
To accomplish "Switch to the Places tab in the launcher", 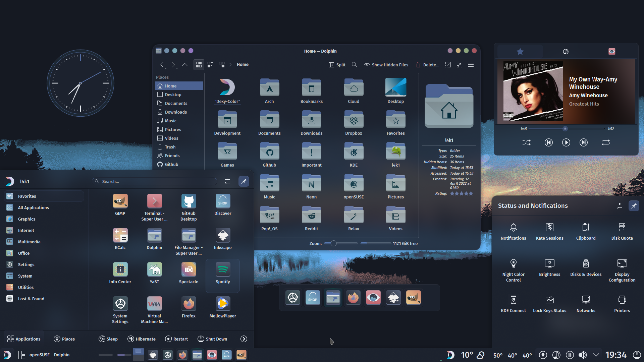I will (64, 339).
